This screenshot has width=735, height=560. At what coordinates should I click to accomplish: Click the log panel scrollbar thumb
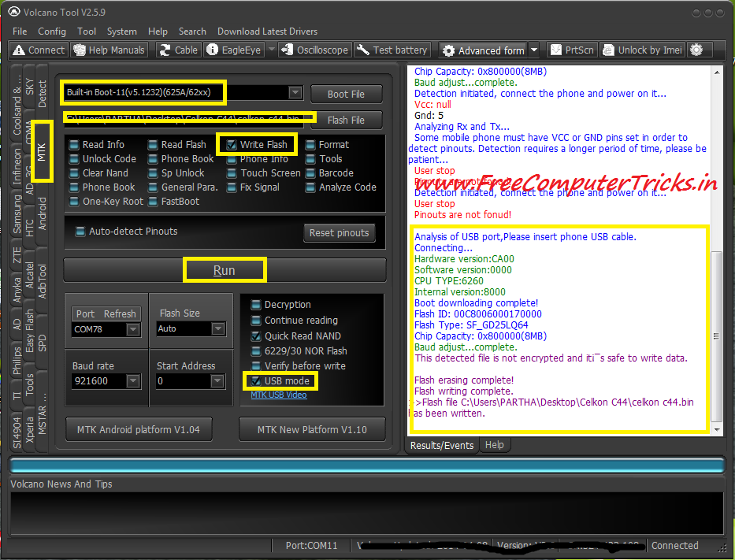pyautogui.click(x=716, y=336)
